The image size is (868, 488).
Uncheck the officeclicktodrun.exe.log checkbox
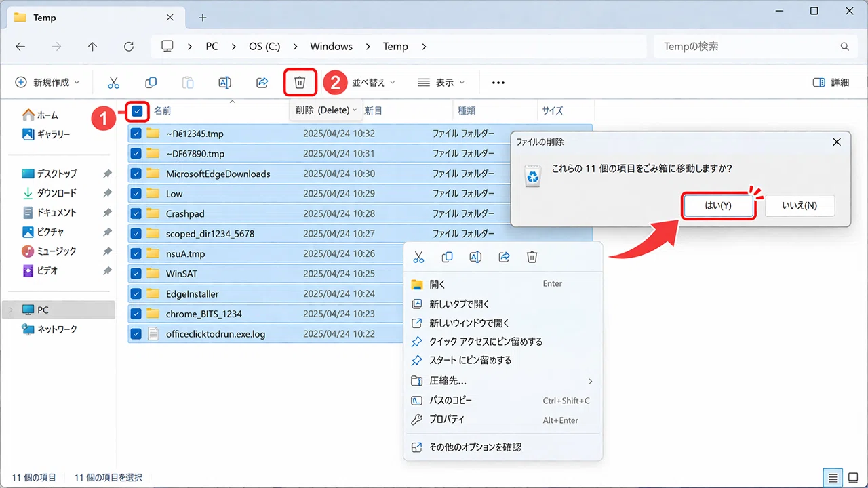pos(136,333)
